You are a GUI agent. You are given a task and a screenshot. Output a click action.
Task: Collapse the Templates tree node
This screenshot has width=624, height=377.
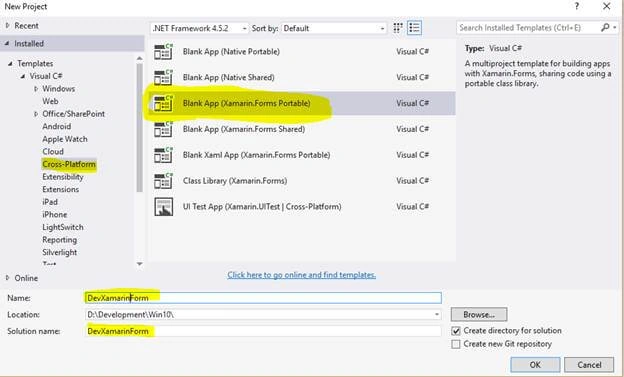pos(10,63)
